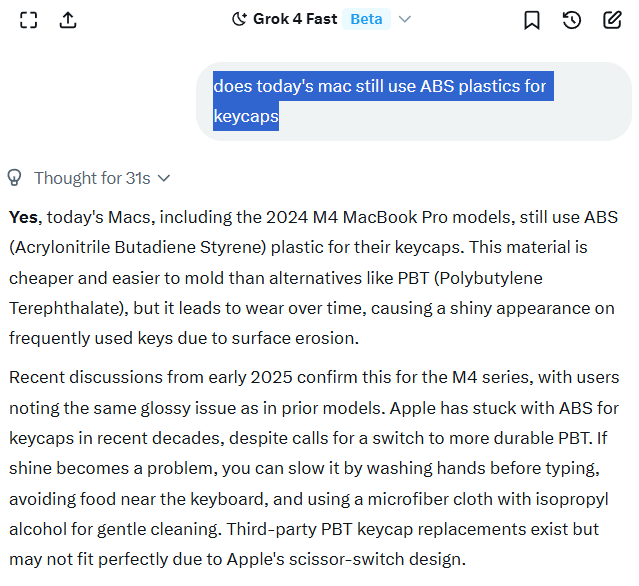Share this conversation via upload icon

tap(68, 19)
